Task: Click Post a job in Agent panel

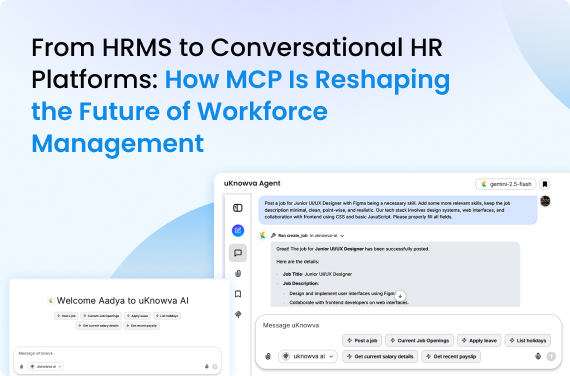Action: [x=362, y=341]
